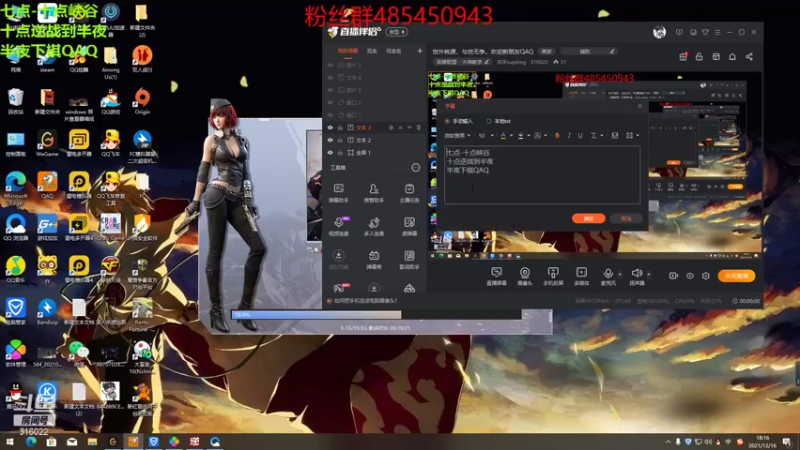Open the text outline dropdown arrow

tap(545, 136)
